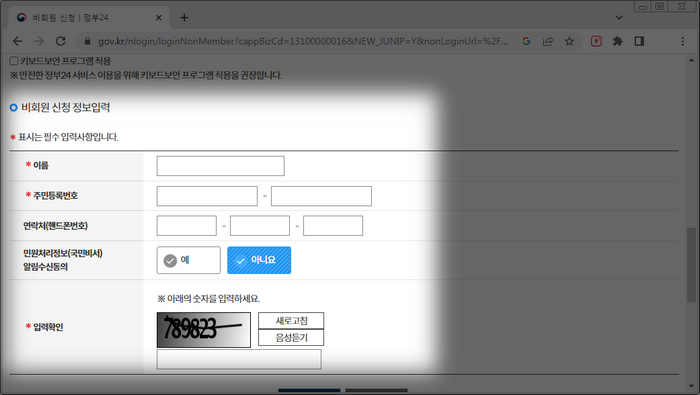Select 아니요 for 알림수신동의
The image size is (700, 395).
tap(259, 260)
